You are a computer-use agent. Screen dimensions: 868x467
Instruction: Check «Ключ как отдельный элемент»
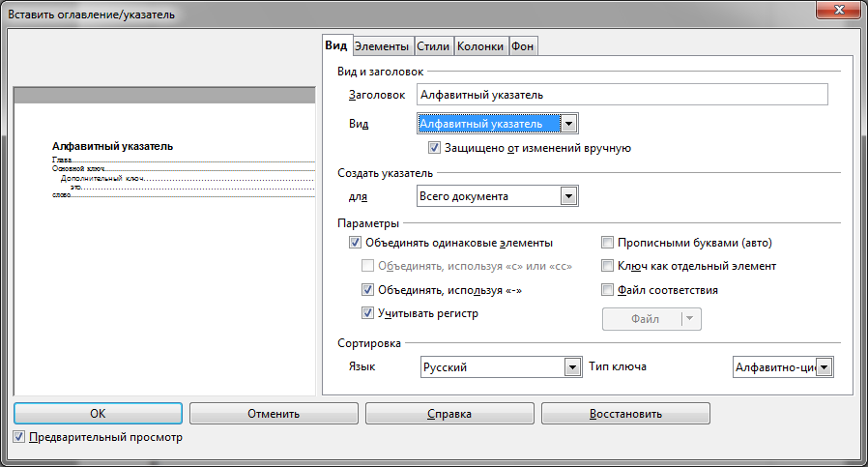[608, 266]
